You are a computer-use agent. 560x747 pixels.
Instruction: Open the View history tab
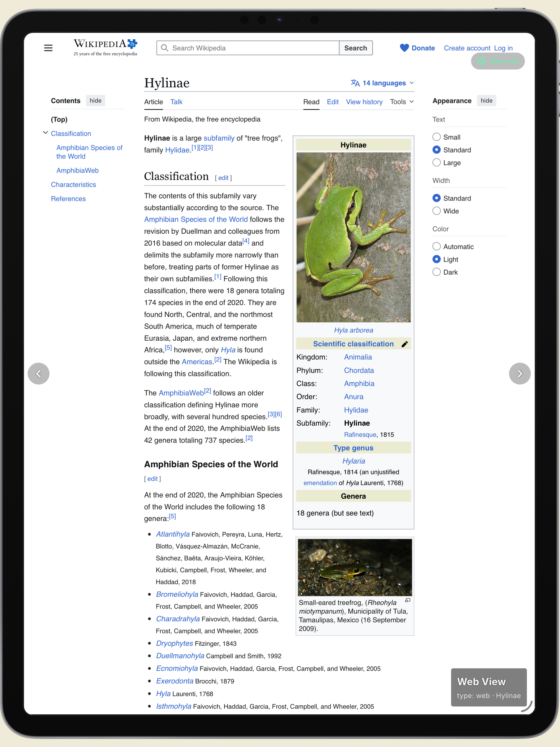[x=364, y=102]
